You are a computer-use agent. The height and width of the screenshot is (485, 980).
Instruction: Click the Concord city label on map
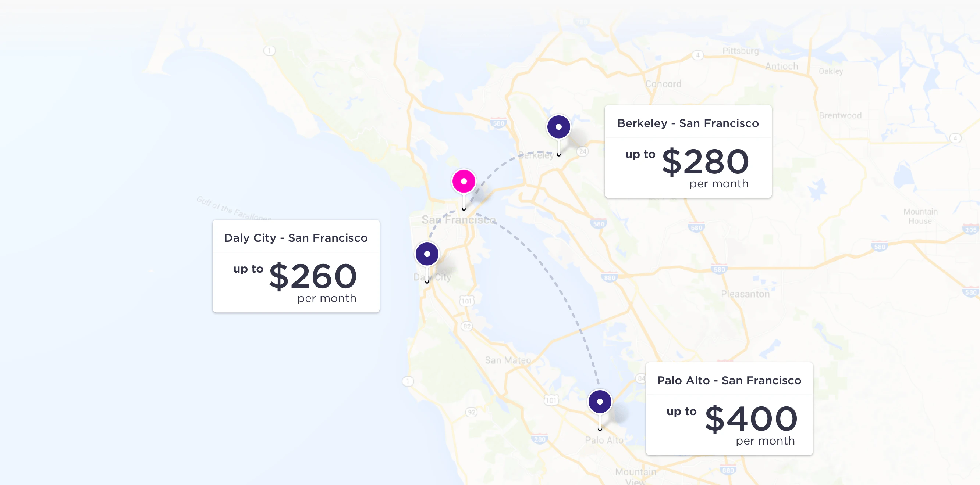[x=663, y=84]
